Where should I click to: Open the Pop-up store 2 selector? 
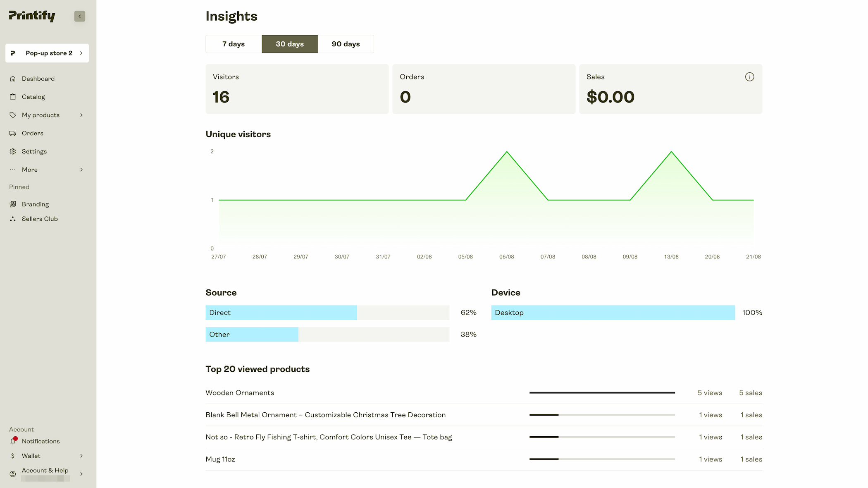[x=47, y=53]
